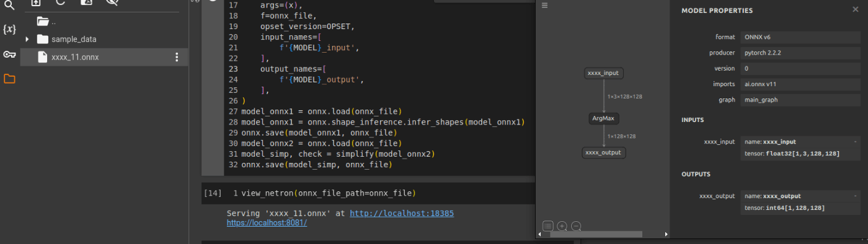Toggle show hidden files eye icon
The width and height of the screenshot is (868, 244).
click(x=112, y=2)
